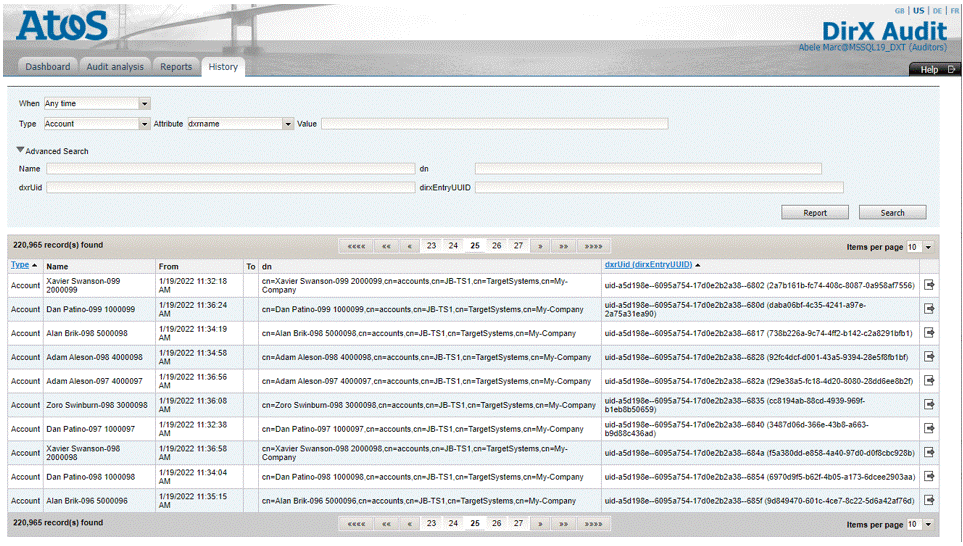Switch language to DE
This screenshot has width=963, height=546.
click(937, 10)
